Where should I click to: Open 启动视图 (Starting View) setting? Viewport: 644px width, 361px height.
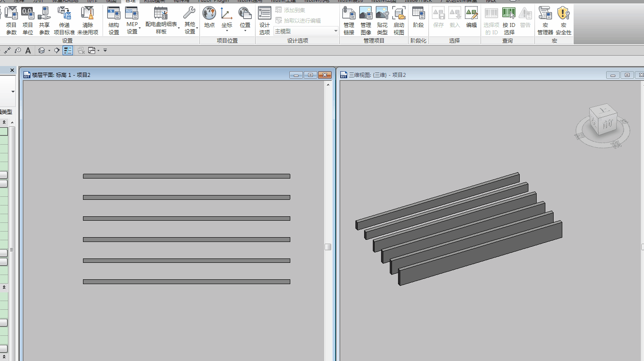point(399,20)
